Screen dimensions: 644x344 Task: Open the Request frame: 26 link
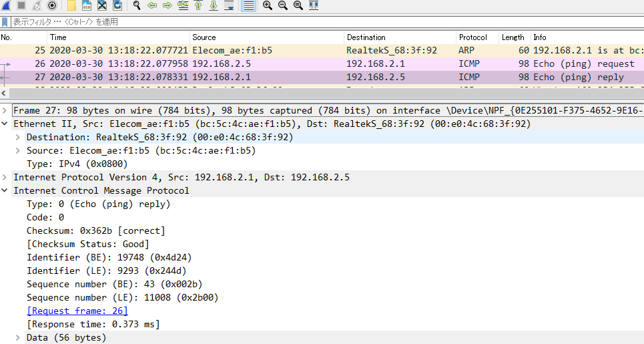click(x=77, y=311)
